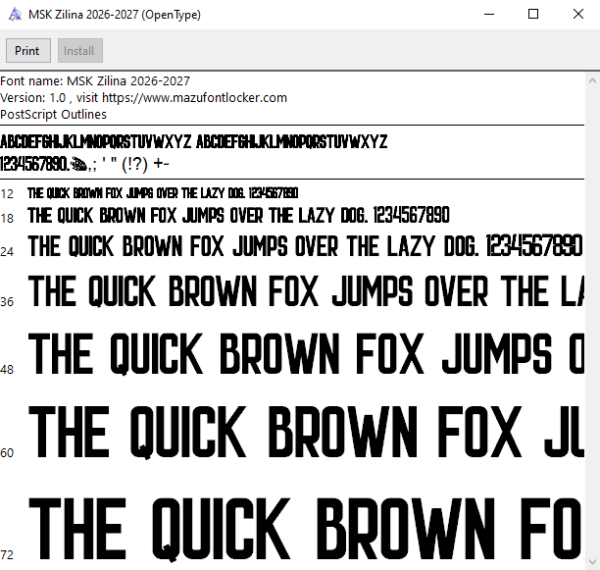This screenshot has height=570, width=600.
Task: Click the vertical scrollbar track
Action: [592, 321]
